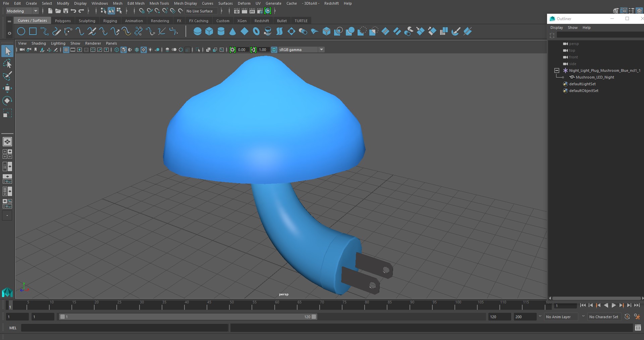Toggle use all lights in viewport

pyautogui.click(x=150, y=50)
